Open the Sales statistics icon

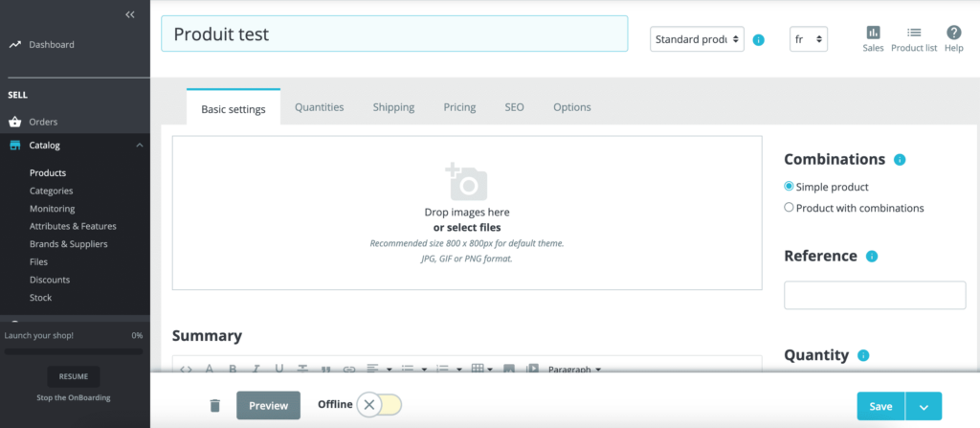point(873,34)
